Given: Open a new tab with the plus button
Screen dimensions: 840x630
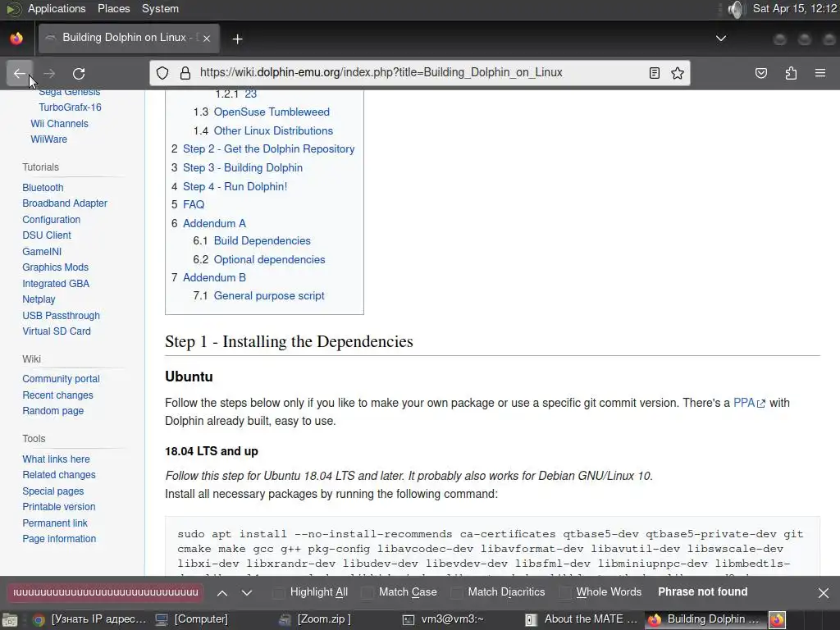Looking at the screenshot, I should tap(237, 39).
